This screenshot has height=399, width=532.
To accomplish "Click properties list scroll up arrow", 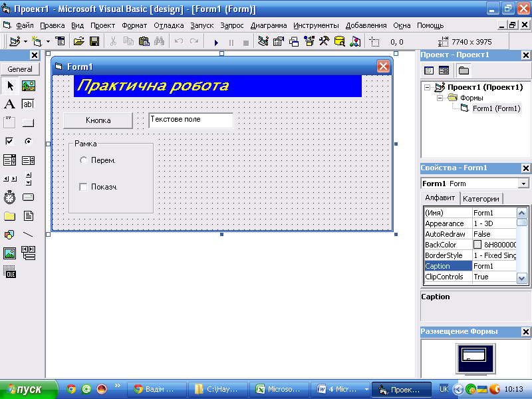I will [521, 213].
